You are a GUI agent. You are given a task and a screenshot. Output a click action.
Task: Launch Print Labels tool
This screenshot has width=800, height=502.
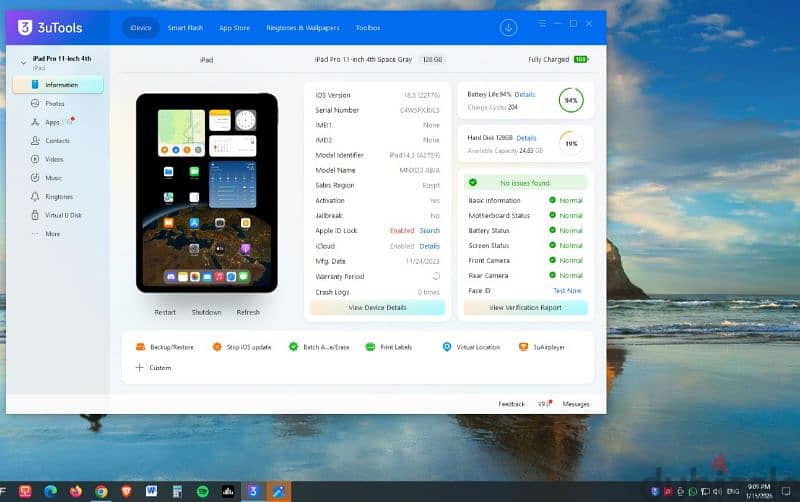pos(389,347)
